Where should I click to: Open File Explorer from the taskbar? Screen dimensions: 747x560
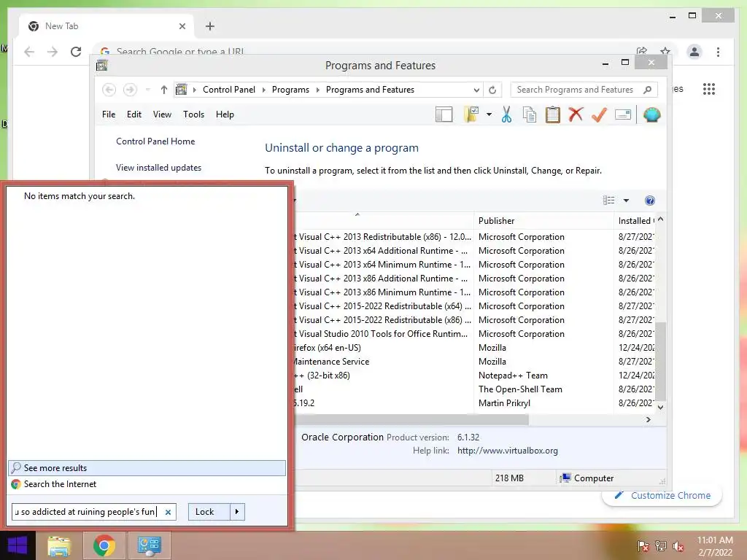pos(59,545)
